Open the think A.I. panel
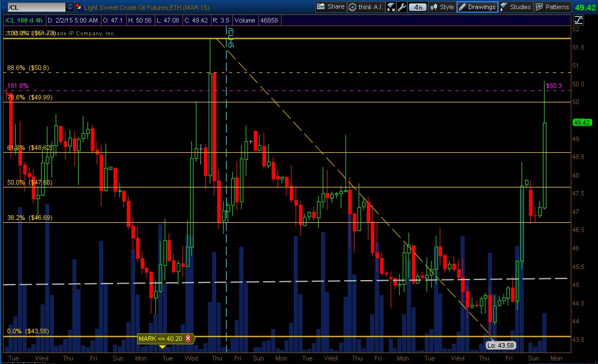This screenshot has width=598, height=364. coord(366,7)
